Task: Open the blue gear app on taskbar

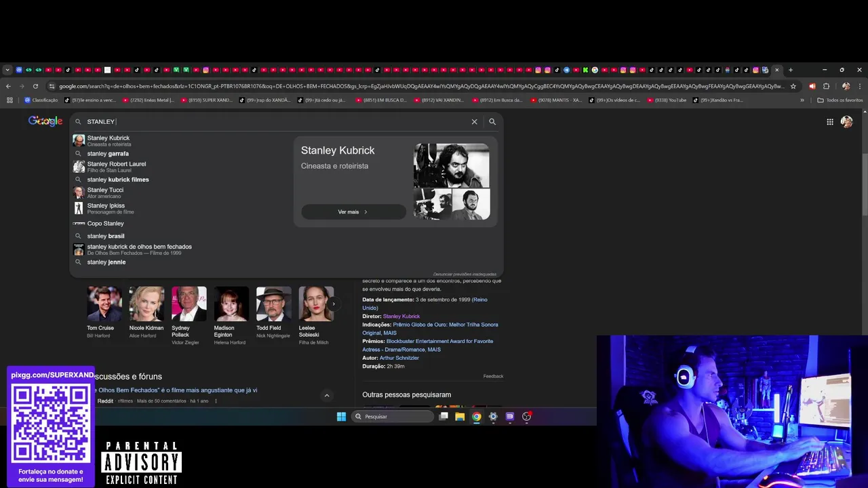Action: click(x=493, y=417)
